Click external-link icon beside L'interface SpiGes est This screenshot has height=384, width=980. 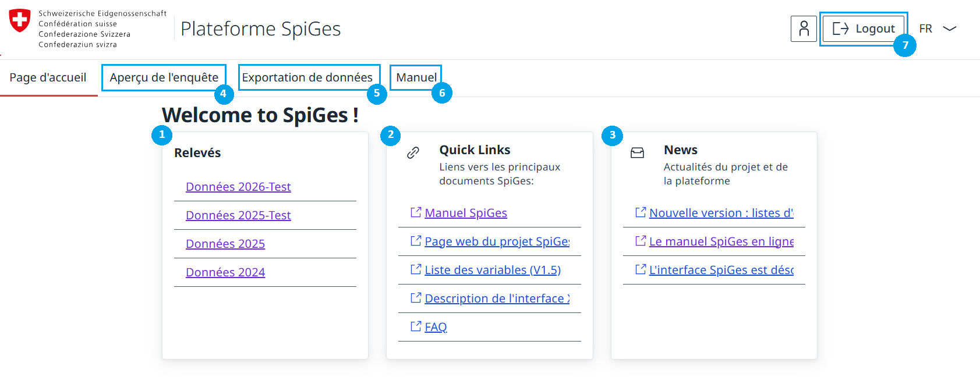pos(641,269)
